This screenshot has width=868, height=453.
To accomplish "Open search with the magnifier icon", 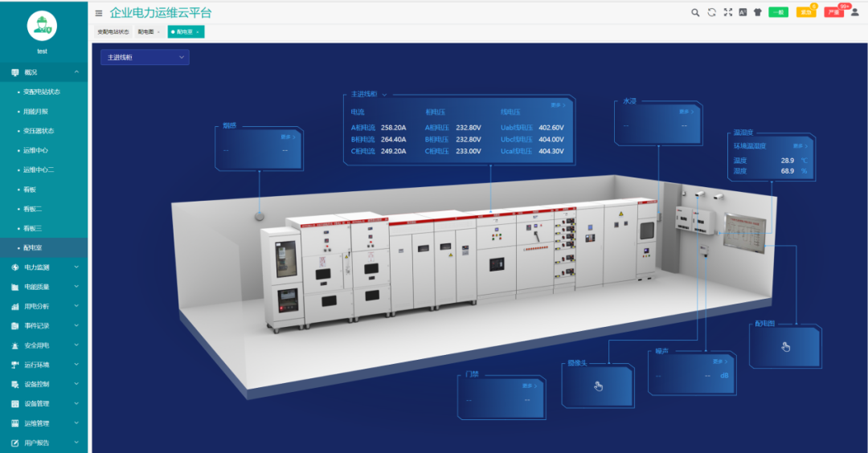I will (695, 13).
